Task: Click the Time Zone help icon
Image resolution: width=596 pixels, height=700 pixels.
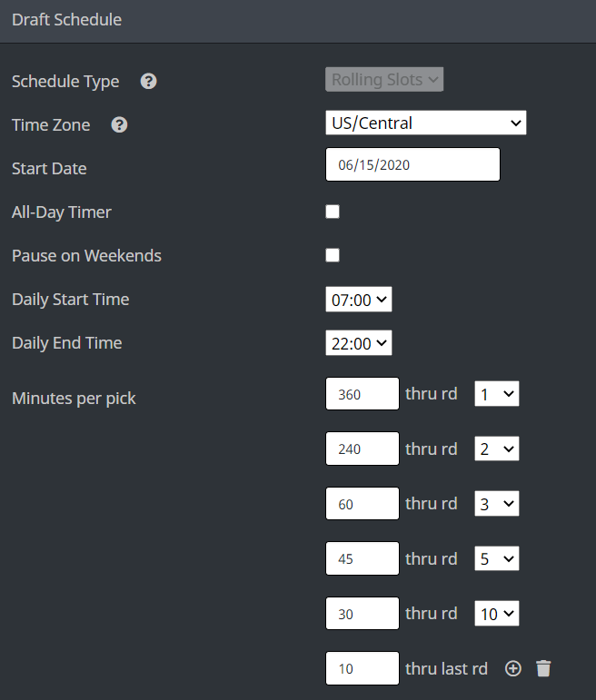Action: 119,124
